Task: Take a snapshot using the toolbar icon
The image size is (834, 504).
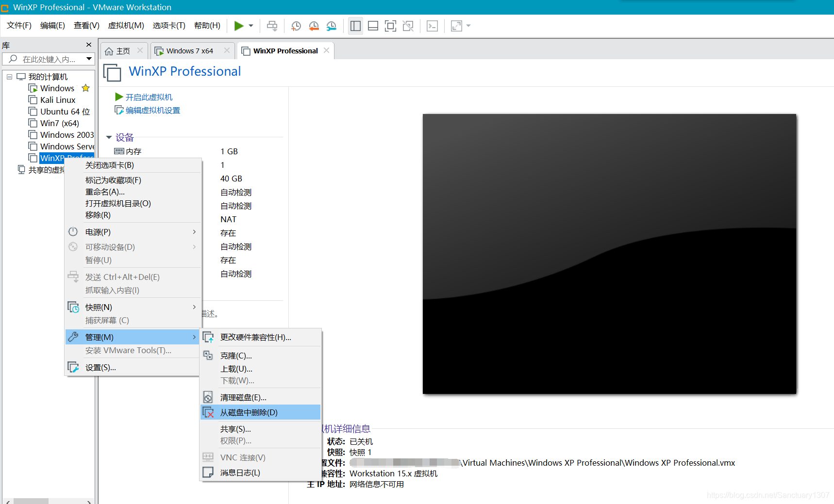Action: click(296, 26)
